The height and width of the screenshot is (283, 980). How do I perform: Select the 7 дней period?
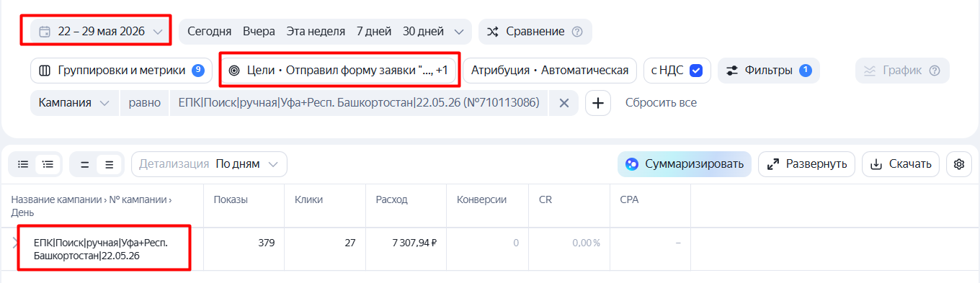click(374, 31)
